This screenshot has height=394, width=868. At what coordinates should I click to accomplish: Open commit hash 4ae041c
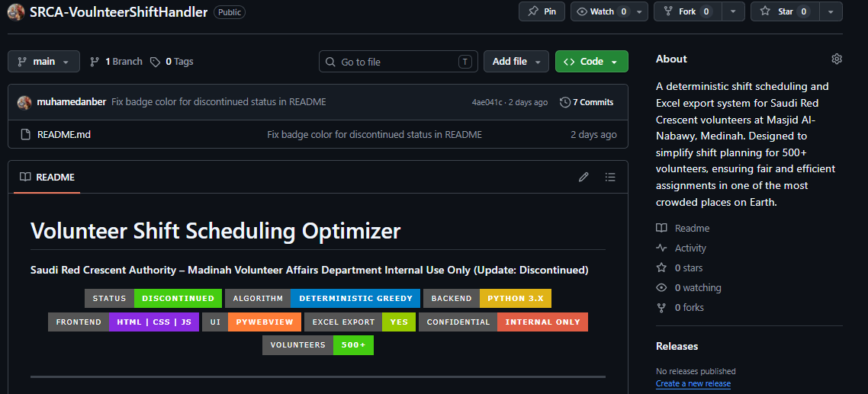click(487, 102)
